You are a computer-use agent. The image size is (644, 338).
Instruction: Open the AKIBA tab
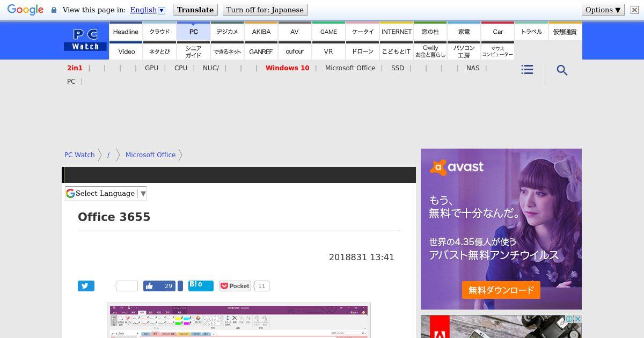(261, 31)
